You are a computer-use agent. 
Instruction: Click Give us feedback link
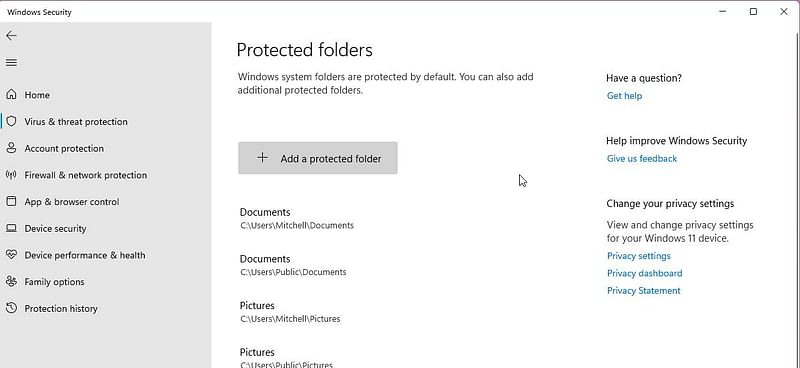[642, 159]
